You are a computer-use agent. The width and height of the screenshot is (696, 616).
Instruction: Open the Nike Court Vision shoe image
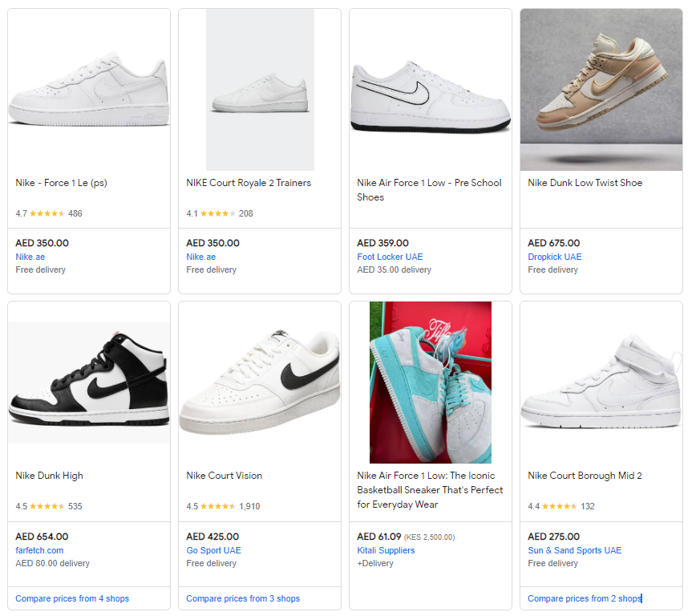[x=260, y=383]
